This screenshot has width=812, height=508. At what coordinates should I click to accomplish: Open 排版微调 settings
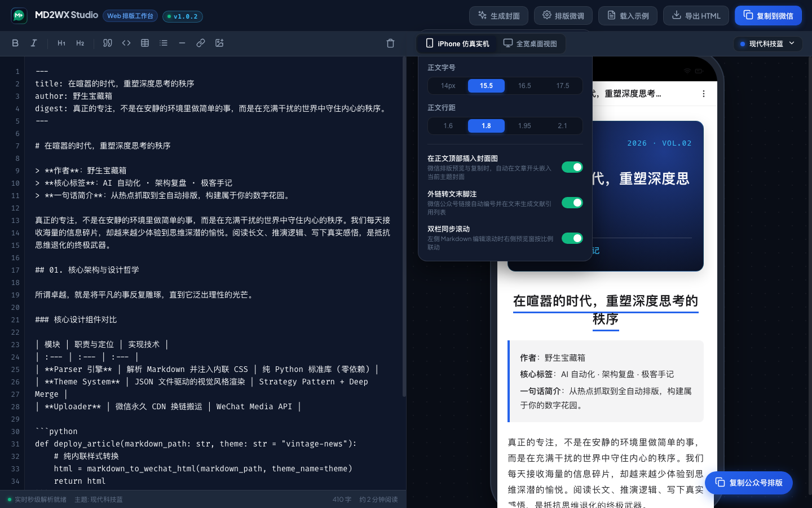[563, 16]
